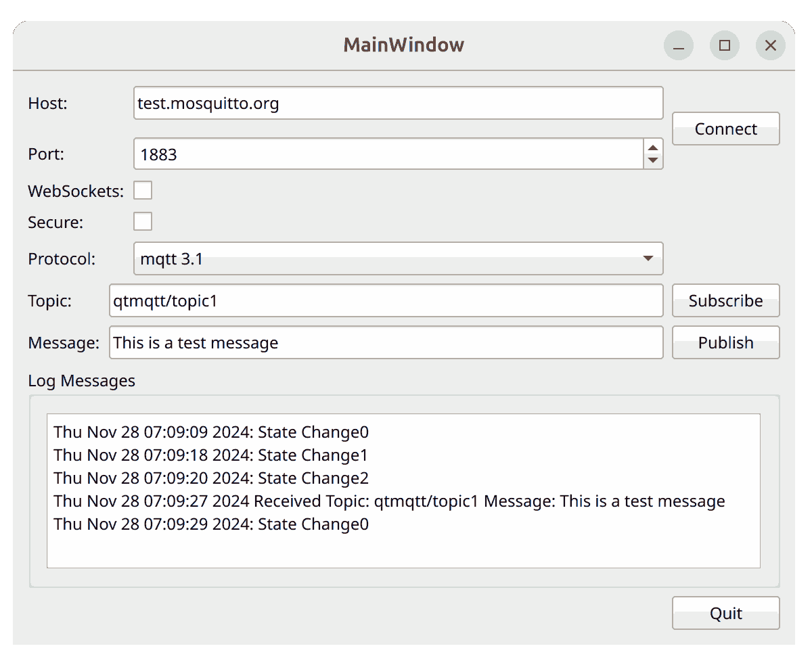Image resolution: width=812 pixels, height=661 pixels.
Task: Click the Topic field containing qtmqtt/topic1
Action: [x=386, y=300]
